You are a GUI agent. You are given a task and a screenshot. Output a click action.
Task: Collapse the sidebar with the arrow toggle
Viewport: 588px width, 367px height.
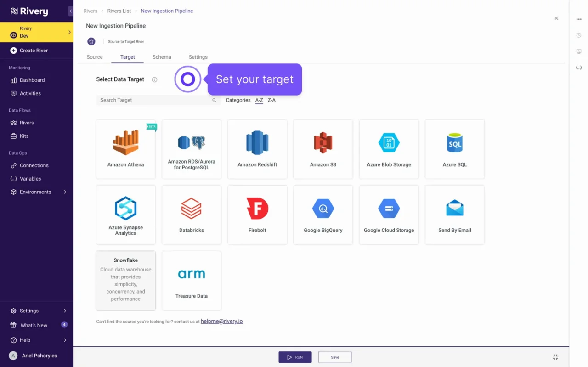click(x=71, y=11)
